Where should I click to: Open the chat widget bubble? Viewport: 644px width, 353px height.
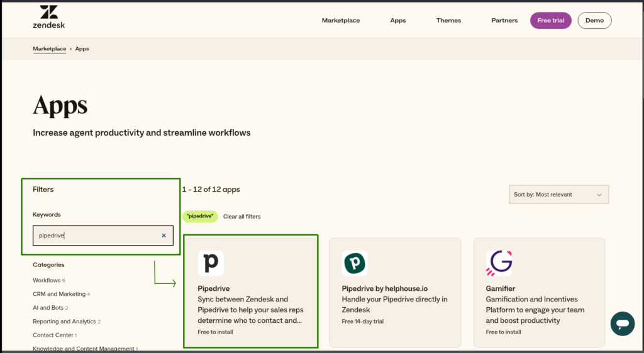click(622, 324)
